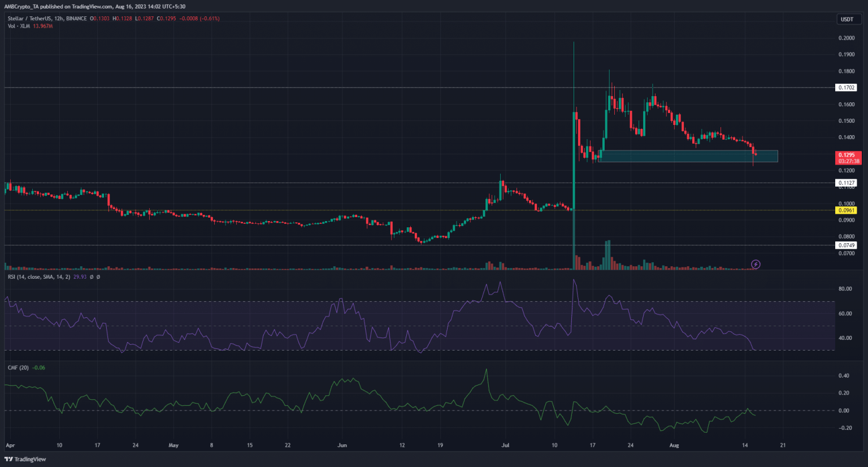Click the teal supply zone rectangle drawing

(x=689, y=156)
